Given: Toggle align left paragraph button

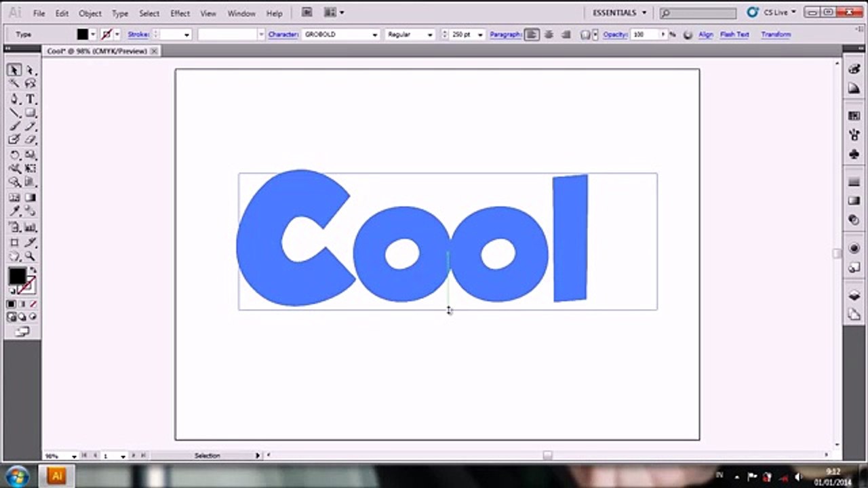Looking at the screenshot, I should click(532, 35).
